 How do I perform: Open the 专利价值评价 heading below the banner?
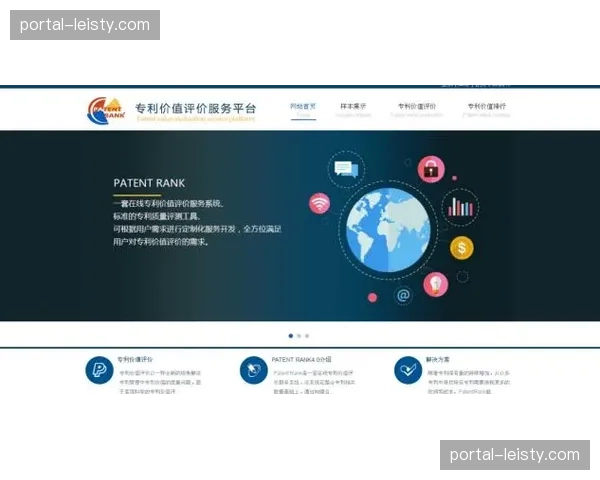(x=135, y=359)
